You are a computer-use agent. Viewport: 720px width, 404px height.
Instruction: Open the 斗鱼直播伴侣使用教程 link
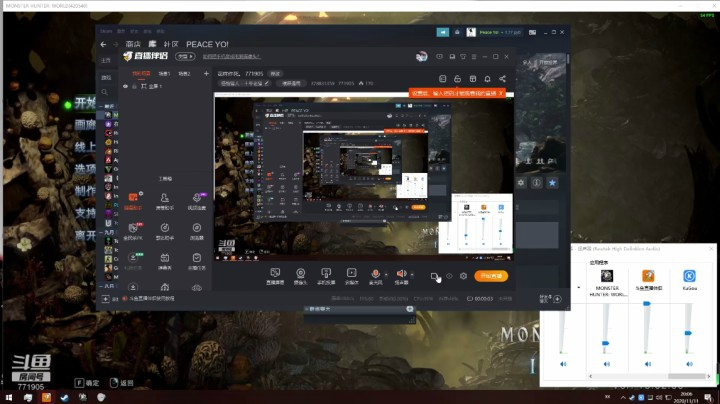coord(151,298)
